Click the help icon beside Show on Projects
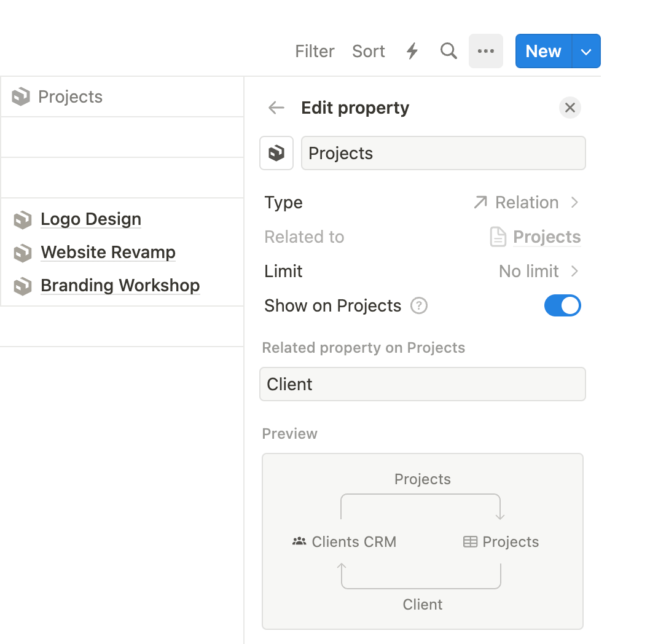The image size is (650, 644). click(419, 305)
